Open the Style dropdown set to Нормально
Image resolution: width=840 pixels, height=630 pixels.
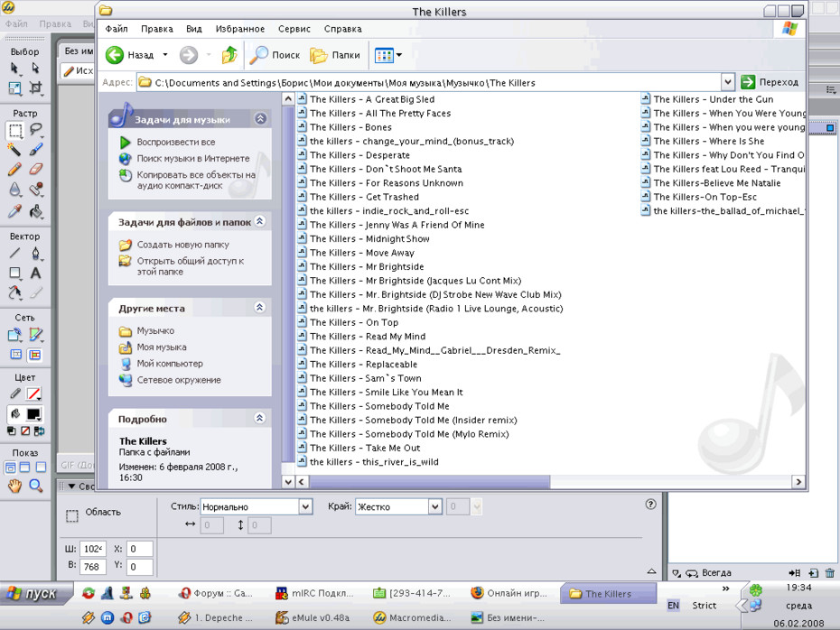click(x=305, y=506)
